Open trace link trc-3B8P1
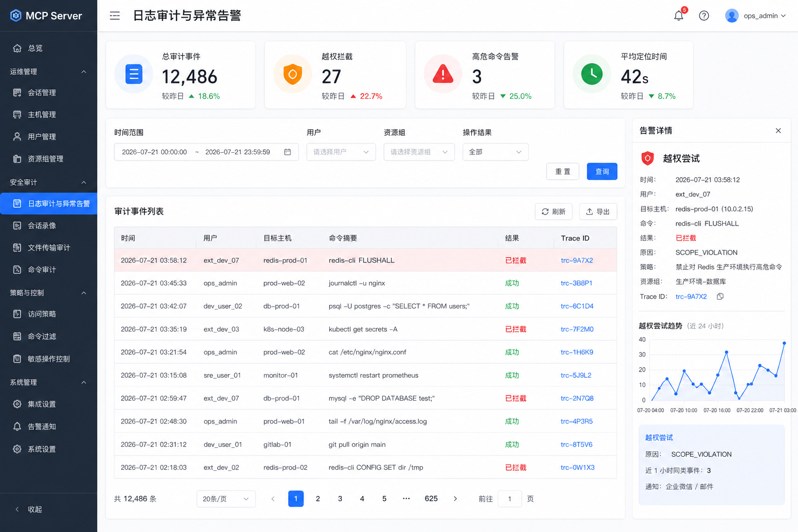This screenshot has width=798, height=532. click(x=576, y=283)
